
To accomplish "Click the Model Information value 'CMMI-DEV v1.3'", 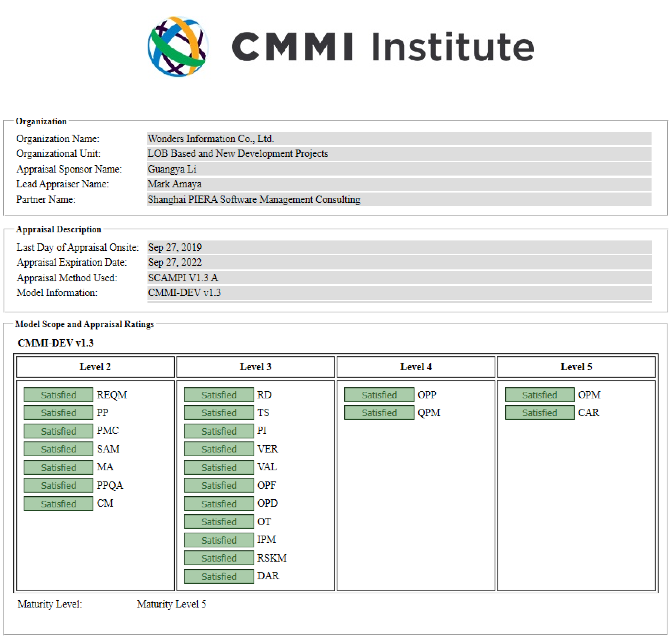I will (x=184, y=293).
